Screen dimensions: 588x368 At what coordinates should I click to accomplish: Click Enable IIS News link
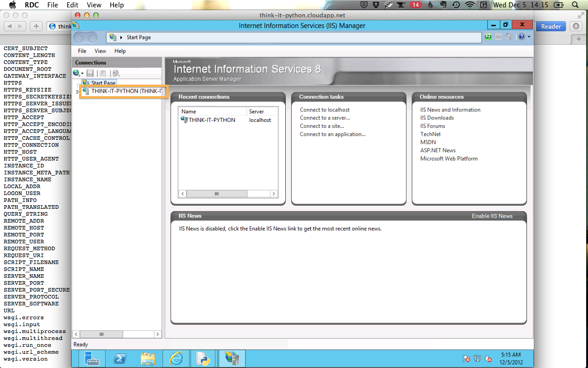(492, 216)
